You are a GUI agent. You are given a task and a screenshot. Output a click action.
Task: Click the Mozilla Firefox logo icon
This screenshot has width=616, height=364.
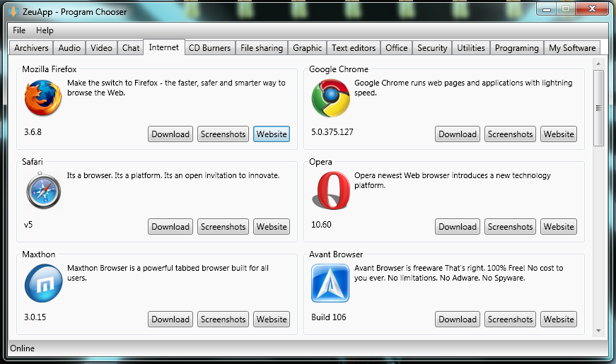click(x=43, y=98)
